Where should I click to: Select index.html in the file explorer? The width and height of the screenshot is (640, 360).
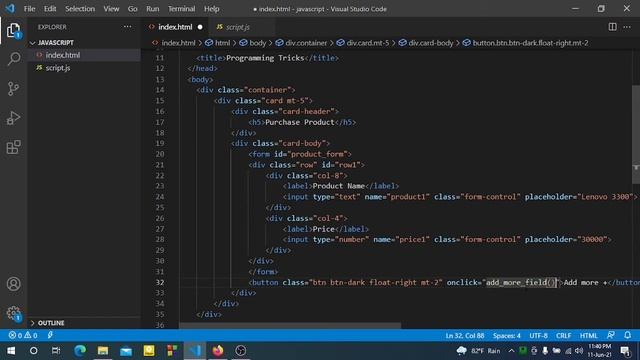[84, 55]
